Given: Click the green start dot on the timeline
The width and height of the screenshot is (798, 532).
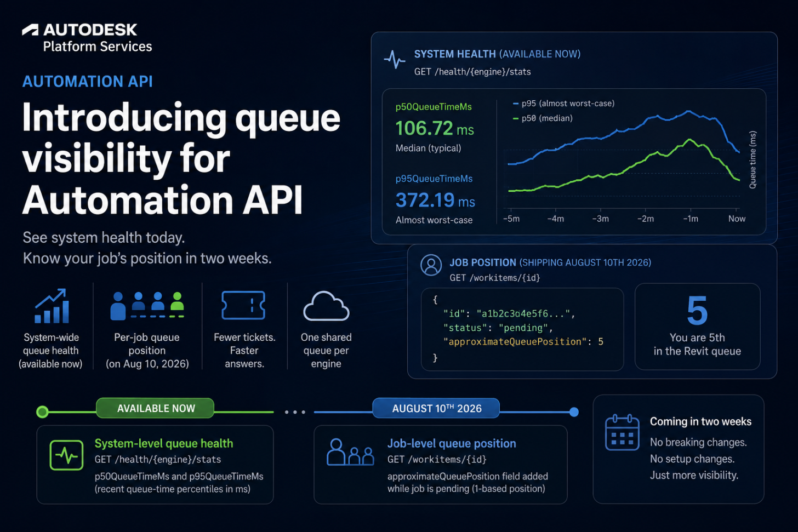Looking at the screenshot, I should [42, 411].
